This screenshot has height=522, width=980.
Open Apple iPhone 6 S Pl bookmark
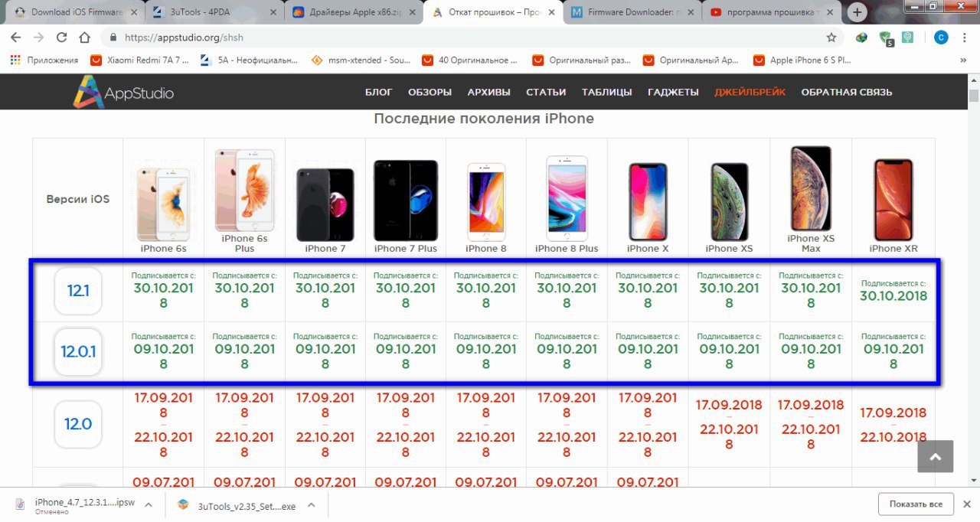click(802, 60)
